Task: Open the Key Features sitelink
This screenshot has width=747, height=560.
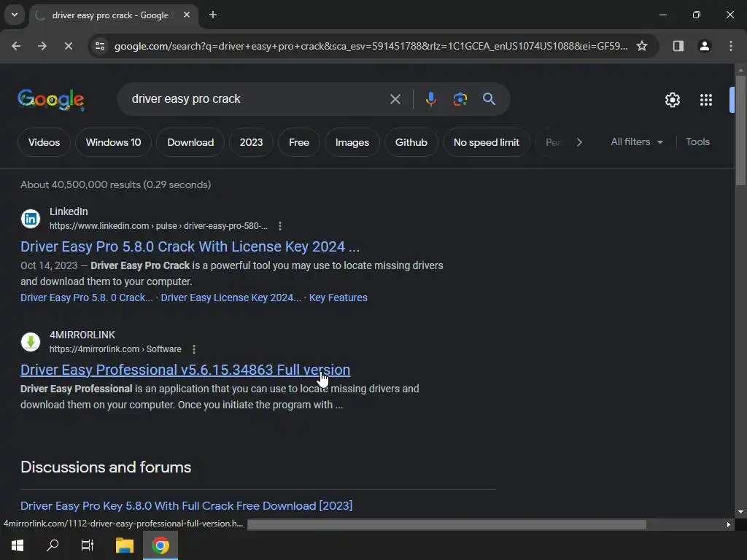Action: pos(338,297)
